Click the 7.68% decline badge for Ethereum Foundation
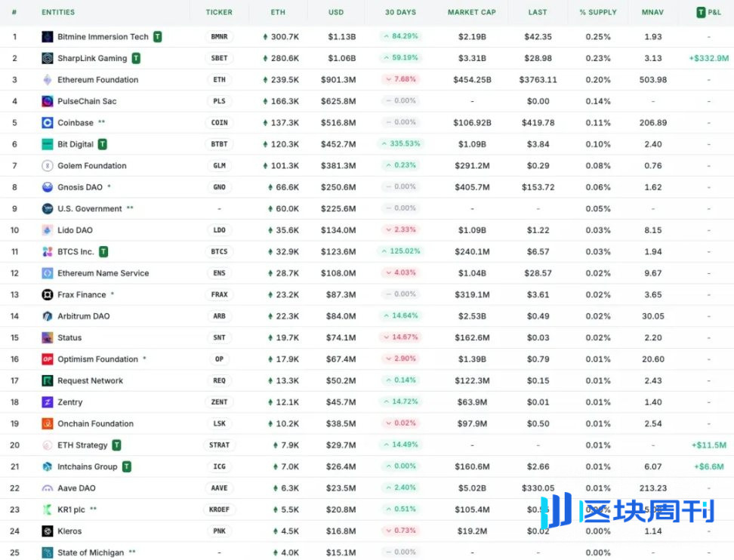 click(x=401, y=79)
